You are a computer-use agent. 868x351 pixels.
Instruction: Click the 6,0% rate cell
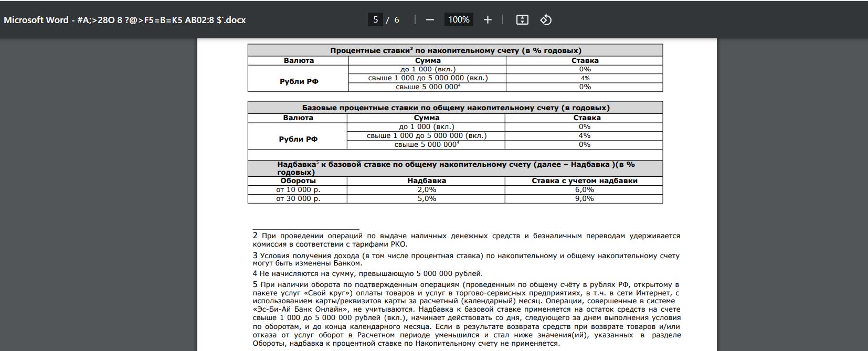(584, 190)
